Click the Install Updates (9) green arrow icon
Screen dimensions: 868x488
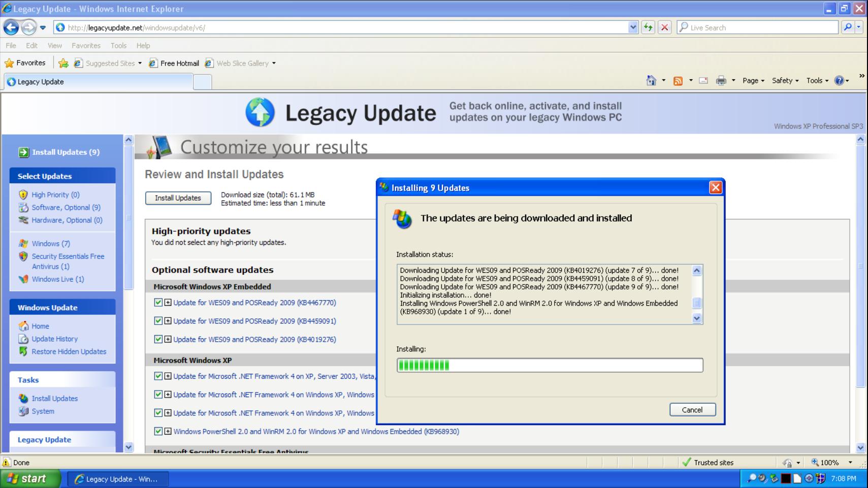point(23,152)
